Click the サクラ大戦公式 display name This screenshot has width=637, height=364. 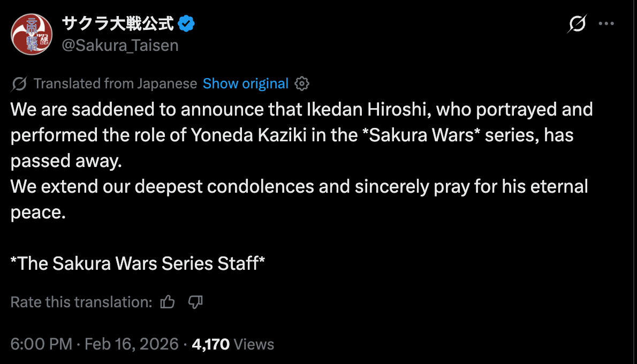click(118, 24)
